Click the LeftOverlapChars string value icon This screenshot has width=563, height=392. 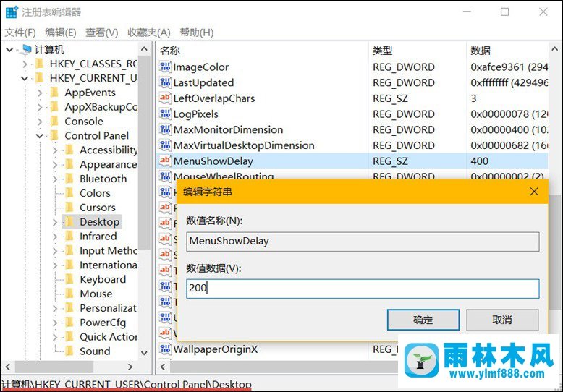[x=165, y=98]
